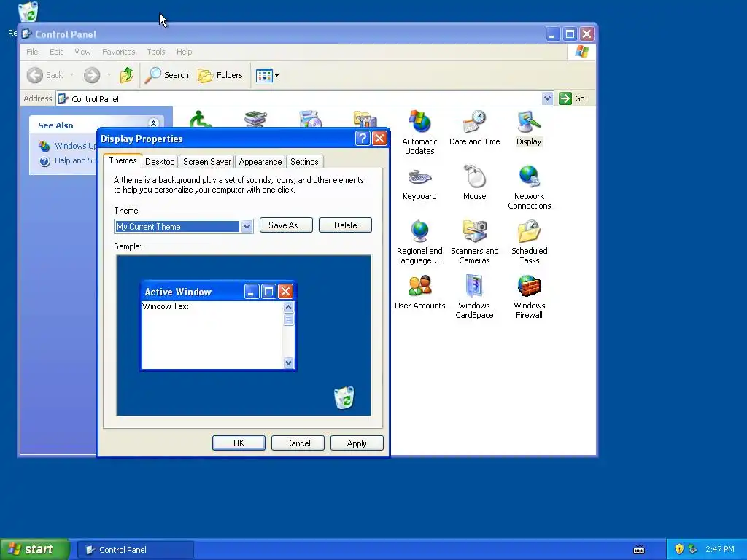
Task: Open the User Accounts icon
Action: 419,292
